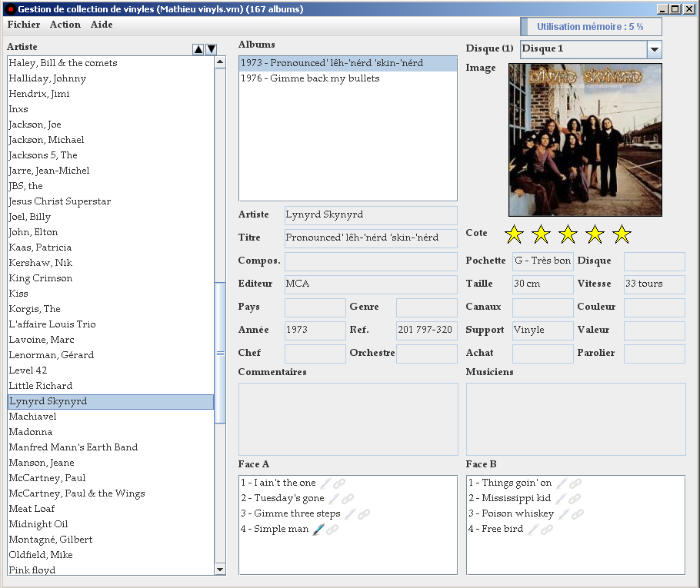Click the link icon beside Simple man
This screenshot has height=588, width=700.
pyautogui.click(x=332, y=530)
